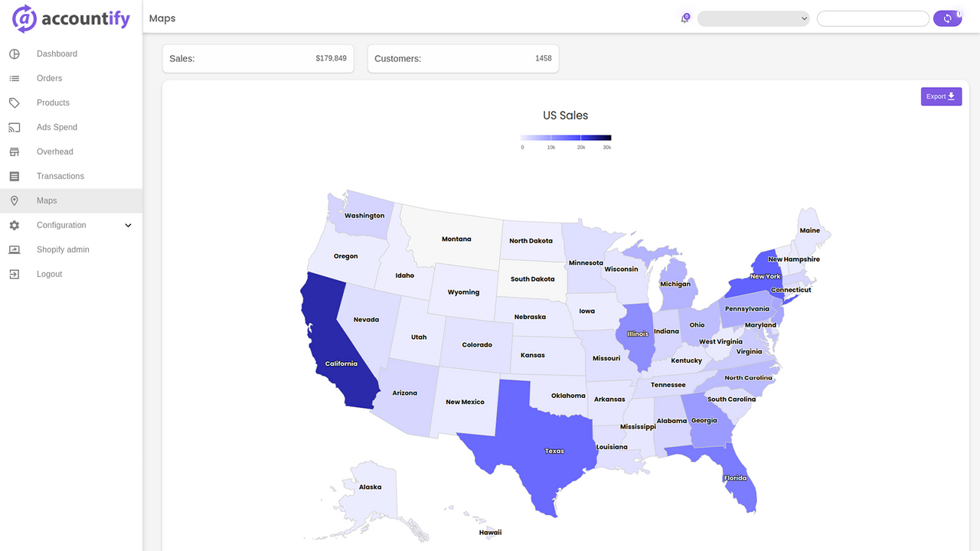Image resolution: width=980 pixels, height=551 pixels.
Task: Click inside the search input field
Action: pyautogui.click(x=873, y=18)
